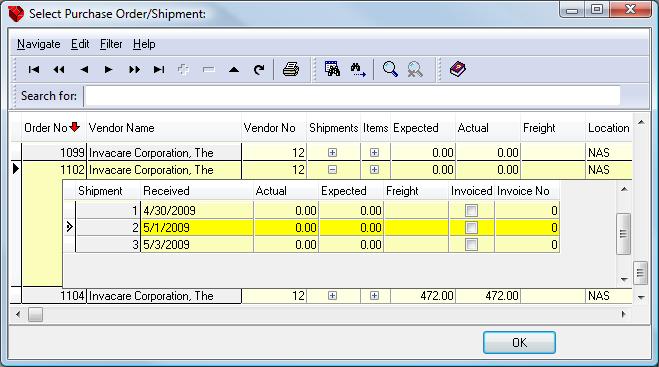Click the OK button
This screenshot has width=659, height=367.
point(519,343)
